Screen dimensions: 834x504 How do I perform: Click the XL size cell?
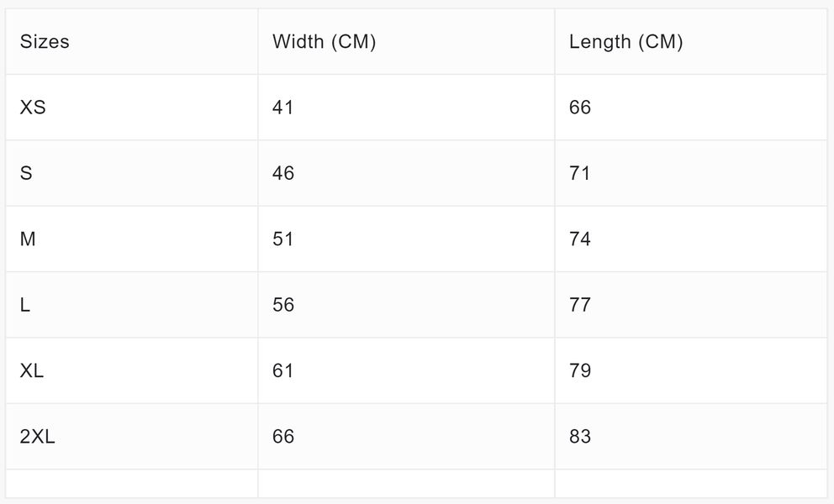click(132, 370)
